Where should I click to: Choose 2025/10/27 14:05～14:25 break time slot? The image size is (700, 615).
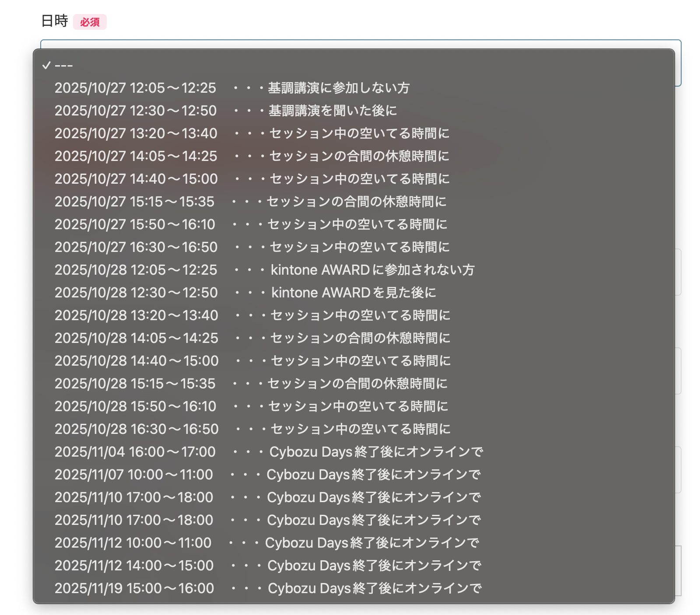(x=252, y=156)
